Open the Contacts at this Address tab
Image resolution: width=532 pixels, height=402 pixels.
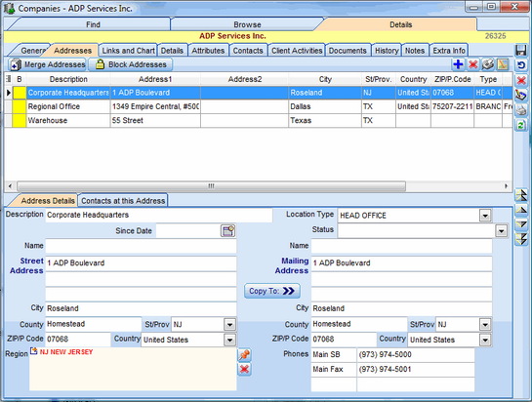123,201
